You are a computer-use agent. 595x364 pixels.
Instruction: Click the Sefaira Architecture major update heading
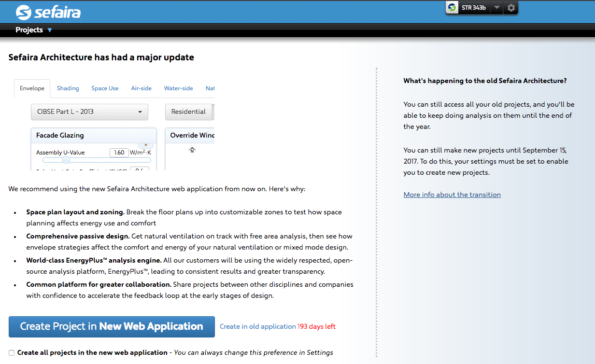(x=101, y=57)
